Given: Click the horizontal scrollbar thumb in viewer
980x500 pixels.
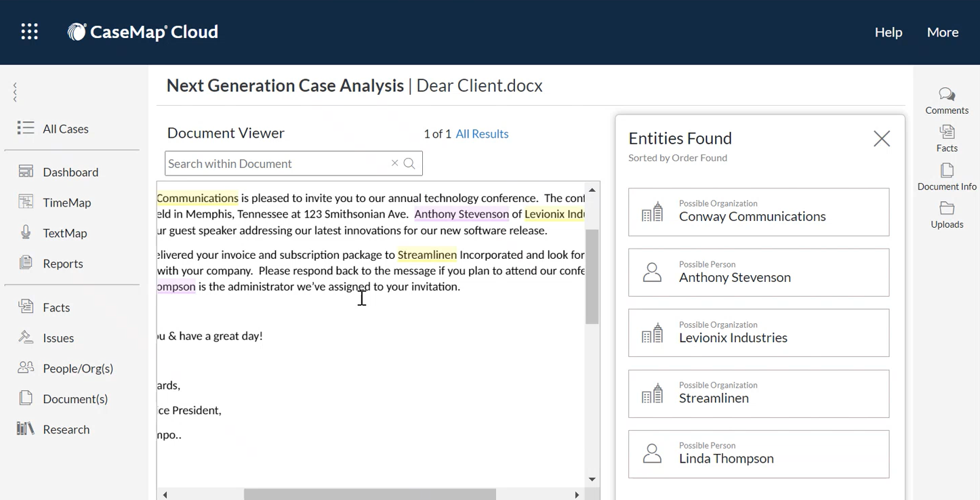Looking at the screenshot, I should pyautogui.click(x=369, y=495).
